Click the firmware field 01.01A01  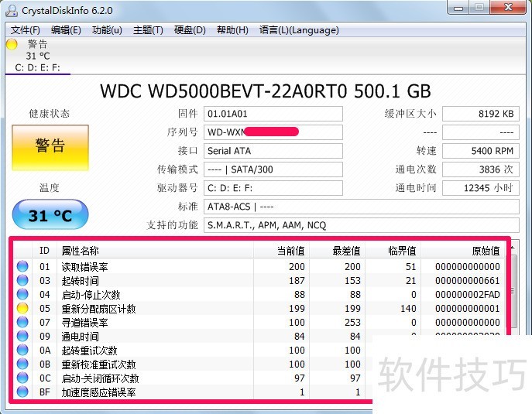273,114
